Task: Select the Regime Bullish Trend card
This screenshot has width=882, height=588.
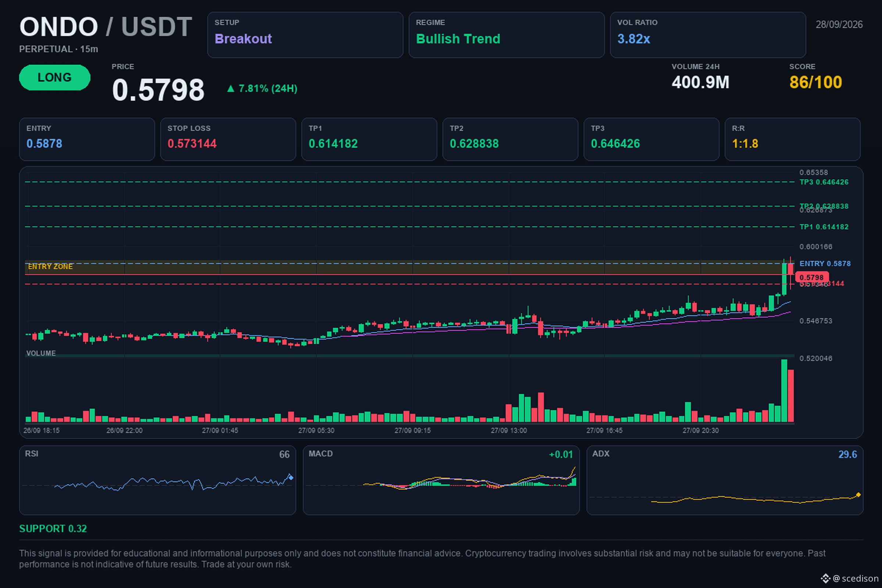Action: 506,35
